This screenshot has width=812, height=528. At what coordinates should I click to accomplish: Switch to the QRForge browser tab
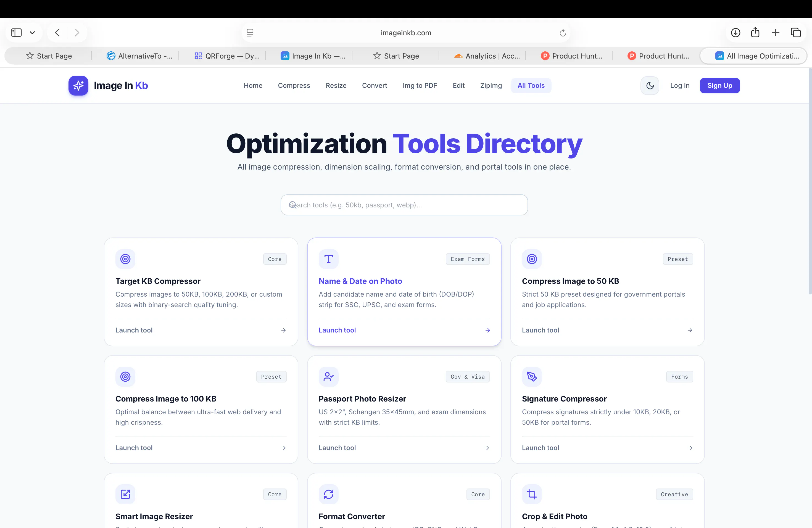tap(227, 56)
